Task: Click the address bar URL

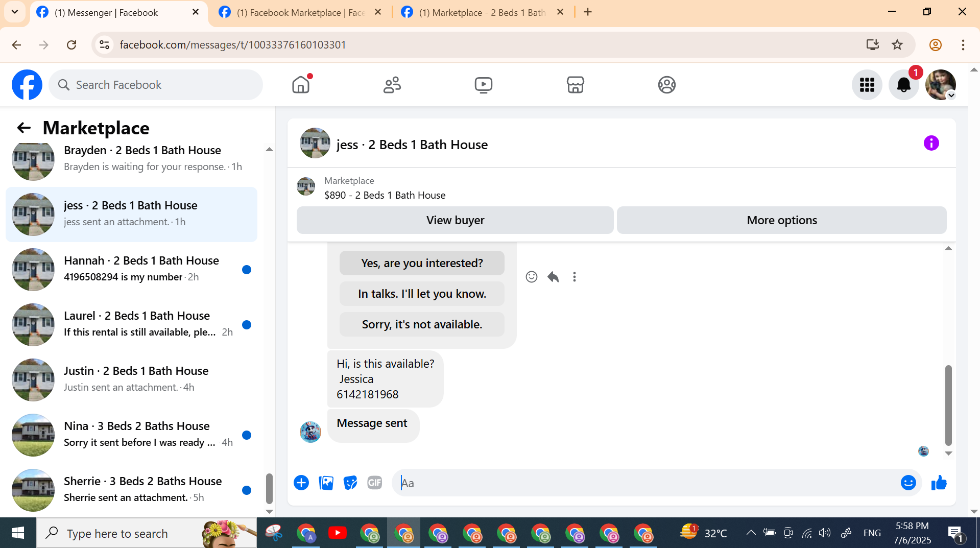Action: click(x=233, y=45)
